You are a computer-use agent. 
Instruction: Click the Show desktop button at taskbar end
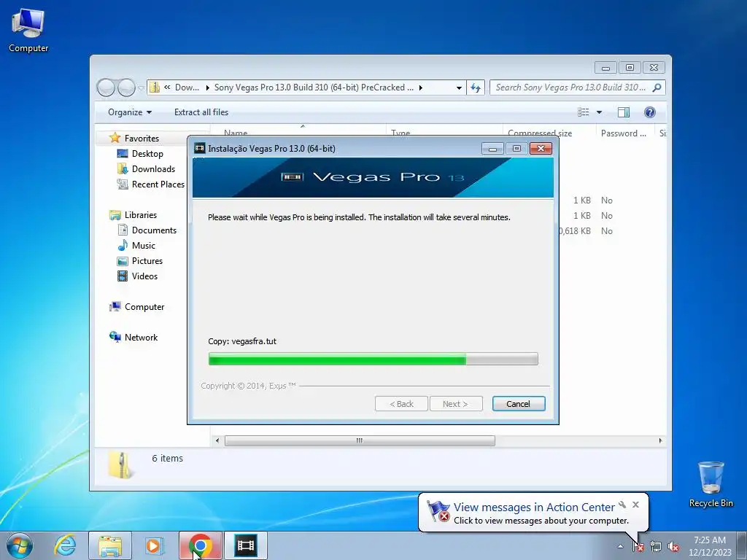[742, 545]
